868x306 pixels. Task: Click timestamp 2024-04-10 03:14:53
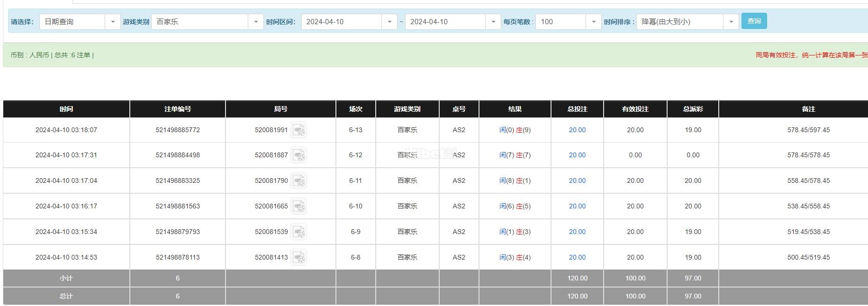tap(66, 257)
